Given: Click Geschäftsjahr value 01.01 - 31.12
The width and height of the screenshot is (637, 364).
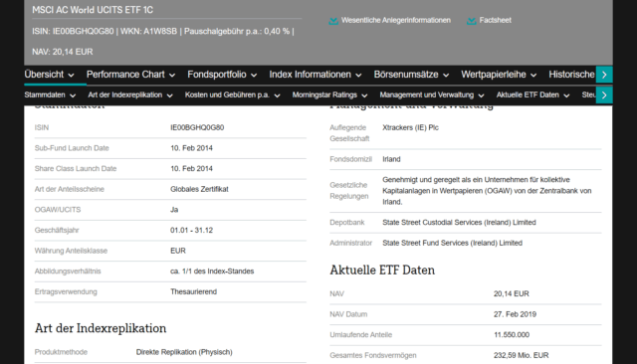Looking at the screenshot, I should coord(191,230).
